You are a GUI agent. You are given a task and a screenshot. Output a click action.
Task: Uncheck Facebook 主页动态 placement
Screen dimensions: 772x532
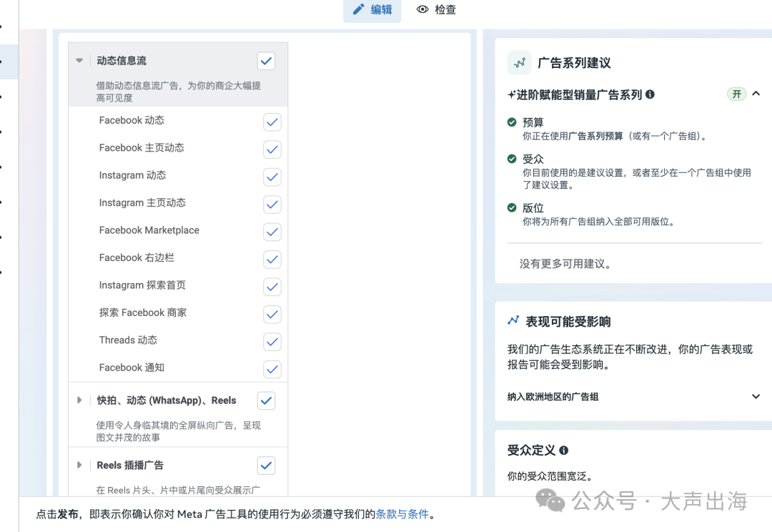click(x=272, y=149)
